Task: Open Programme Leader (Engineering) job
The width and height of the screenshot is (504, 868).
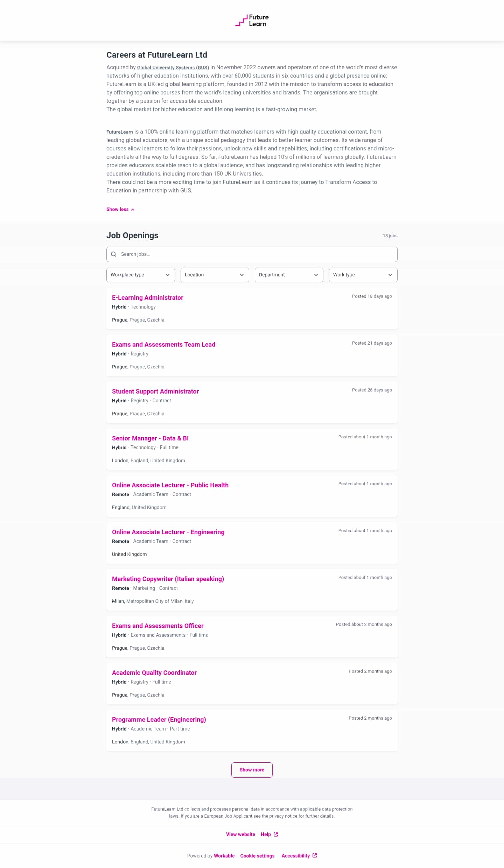Action: pyautogui.click(x=159, y=720)
